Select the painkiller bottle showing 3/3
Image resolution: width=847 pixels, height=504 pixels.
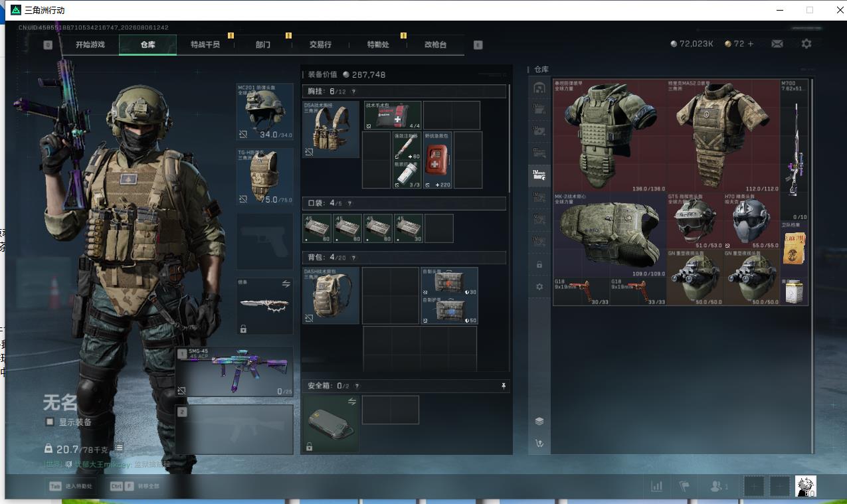tap(407, 175)
